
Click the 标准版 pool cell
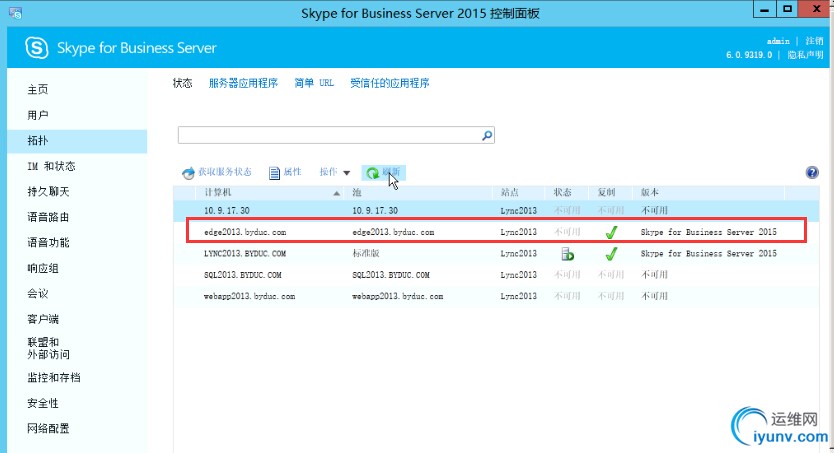click(366, 253)
